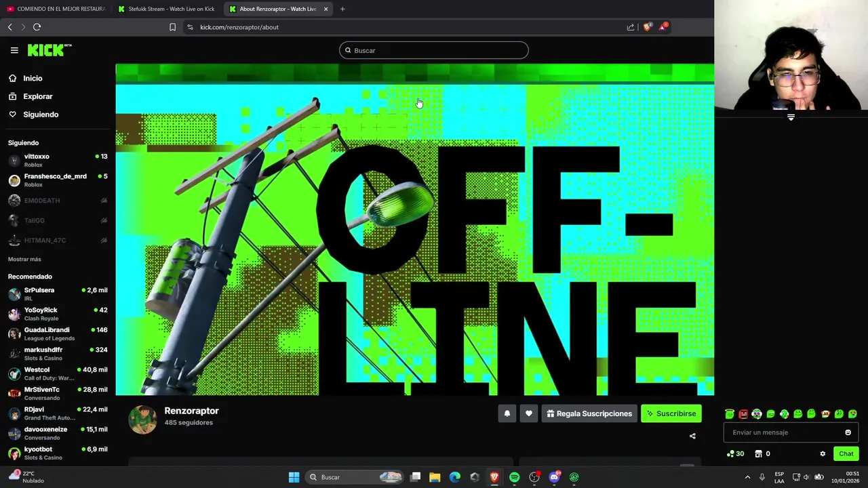The height and width of the screenshot is (488, 868).
Task: Open Spotify from taskbar
Action: pyautogui.click(x=514, y=477)
